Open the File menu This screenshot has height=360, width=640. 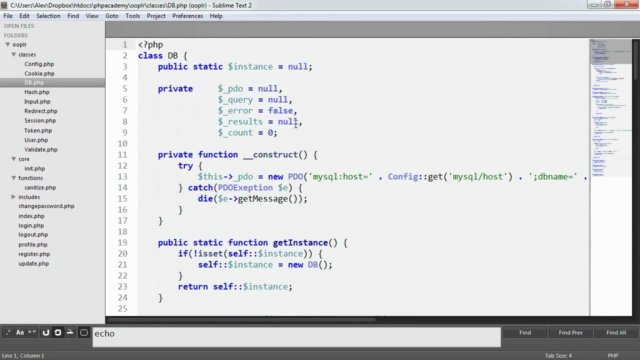[x=8, y=16]
